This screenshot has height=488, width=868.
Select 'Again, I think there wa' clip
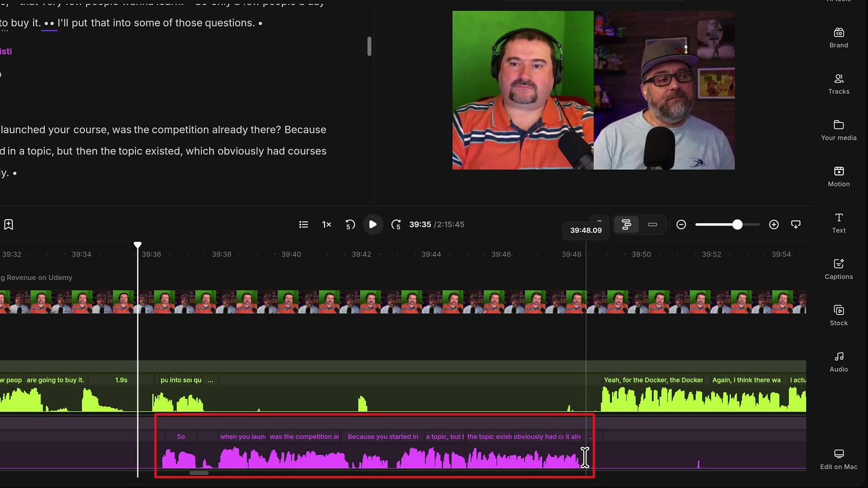click(x=747, y=380)
